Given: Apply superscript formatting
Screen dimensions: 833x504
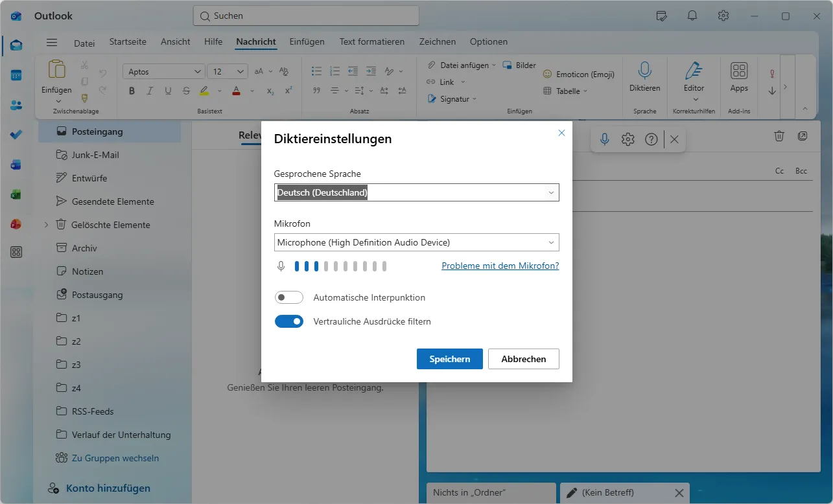Looking at the screenshot, I should tap(288, 91).
